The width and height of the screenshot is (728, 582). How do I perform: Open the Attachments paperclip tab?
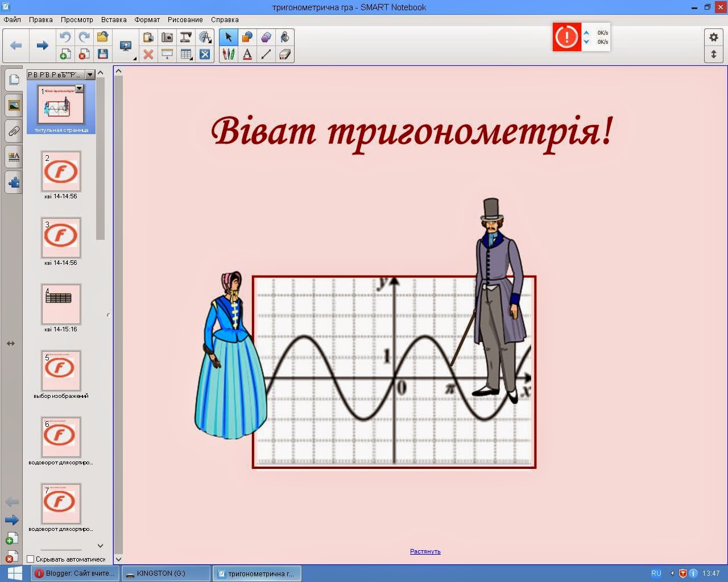point(14,131)
